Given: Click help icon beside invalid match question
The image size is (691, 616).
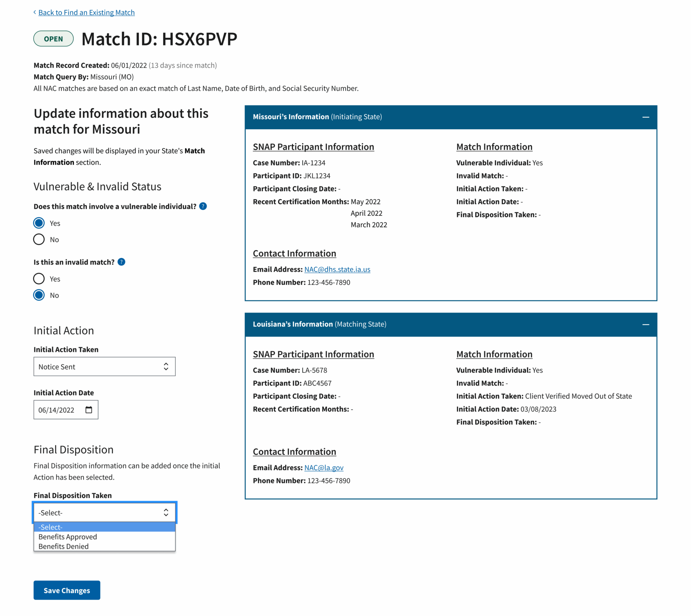Looking at the screenshot, I should [121, 262].
